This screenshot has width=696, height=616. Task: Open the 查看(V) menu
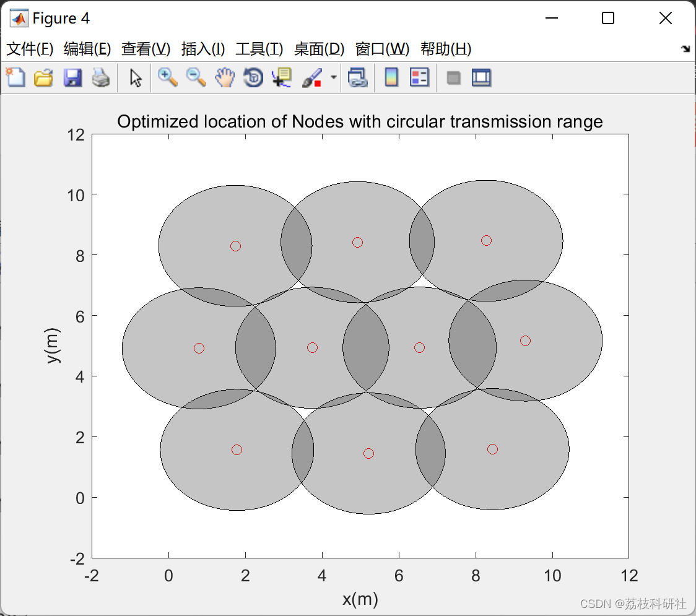(146, 49)
